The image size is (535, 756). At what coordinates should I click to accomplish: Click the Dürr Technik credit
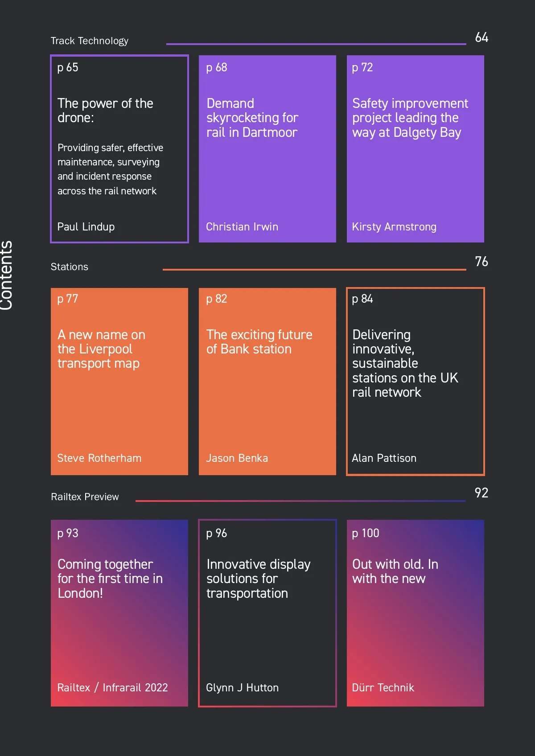point(383,688)
